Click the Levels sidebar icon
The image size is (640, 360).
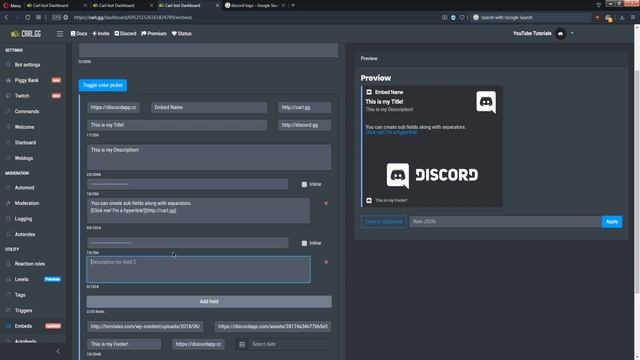coord(8,280)
